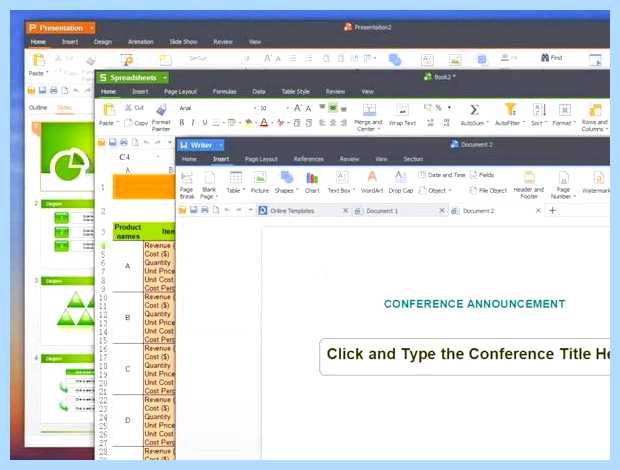Select the Product names header cell
The width and height of the screenshot is (620, 470).
click(128, 232)
